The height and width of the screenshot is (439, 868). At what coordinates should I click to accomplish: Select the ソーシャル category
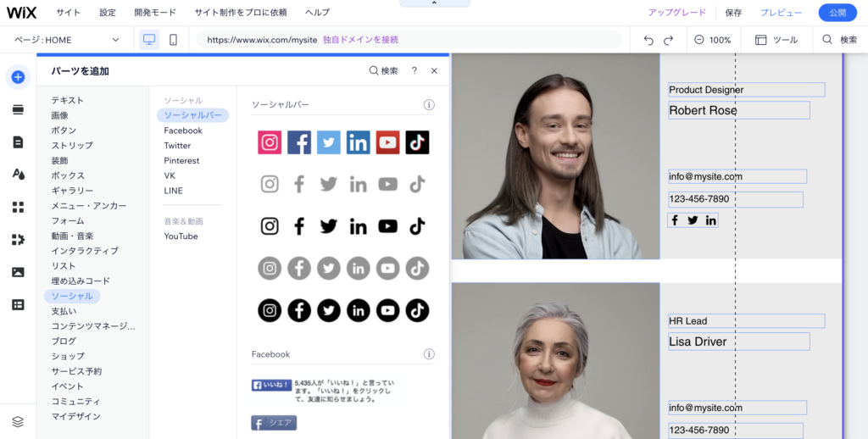pyautogui.click(x=72, y=296)
